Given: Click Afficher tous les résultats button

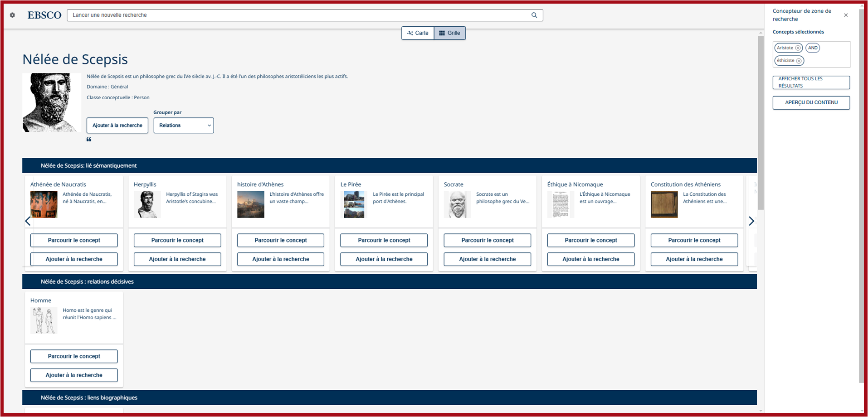Looking at the screenshot, I should [811, 82].
